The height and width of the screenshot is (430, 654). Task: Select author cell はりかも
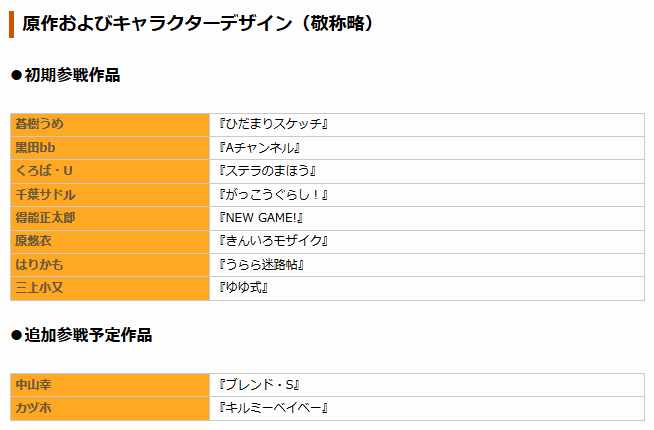[x=110, y=265]
